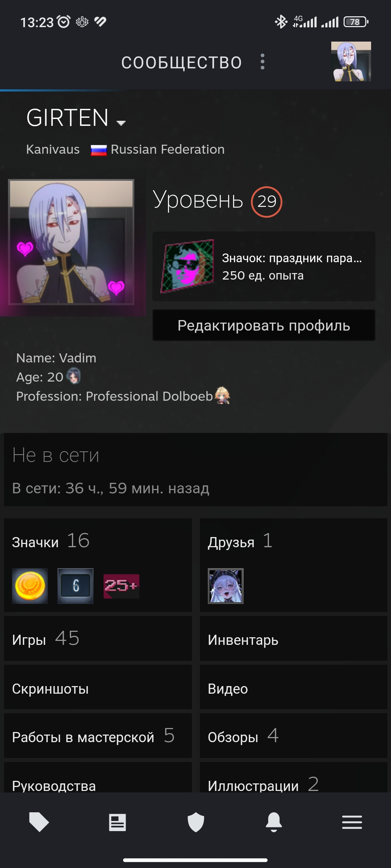The image size is (391, 868).
Task: Open Работы в мастерской section
Action: coord(98,736)
